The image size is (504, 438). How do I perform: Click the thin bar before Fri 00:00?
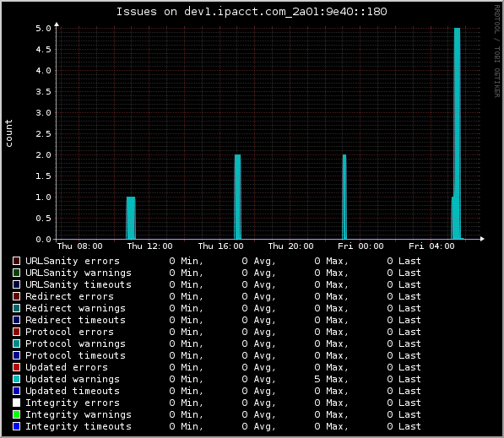[x=344, y=197]
